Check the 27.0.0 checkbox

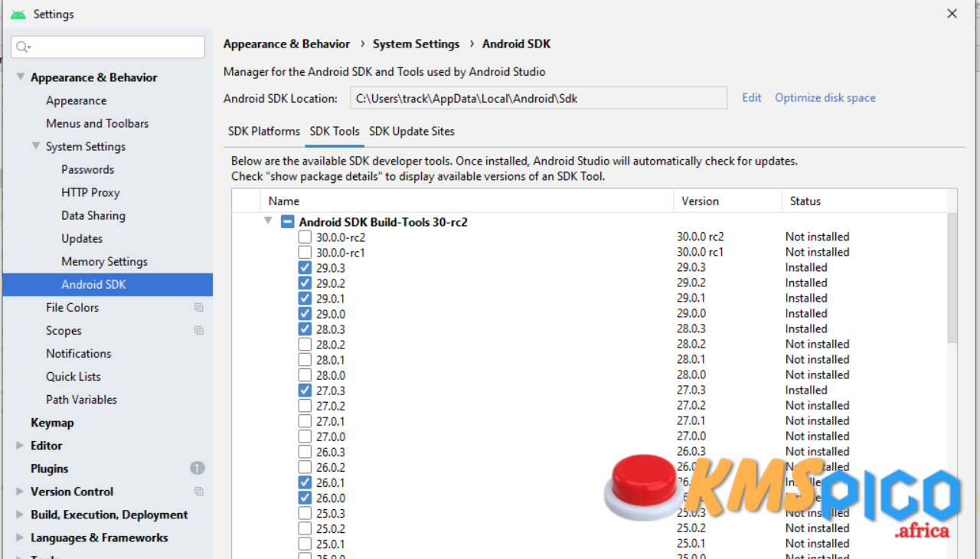pyautogui.click(x=305, y=436)
